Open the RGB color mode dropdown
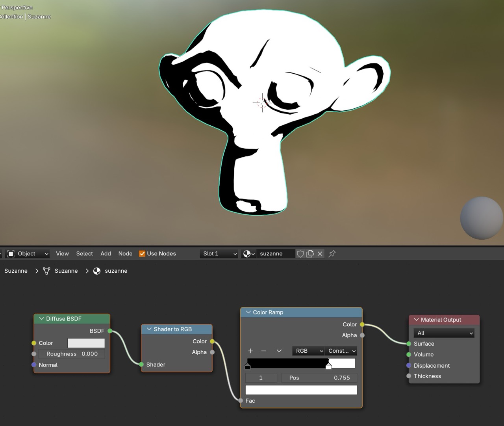This screenshot has width=504, height=426. (308, 351)
